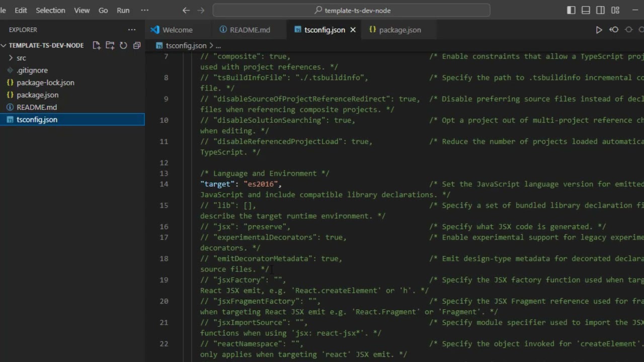
Task: Open the Go menu
Action: coord(103,10)
